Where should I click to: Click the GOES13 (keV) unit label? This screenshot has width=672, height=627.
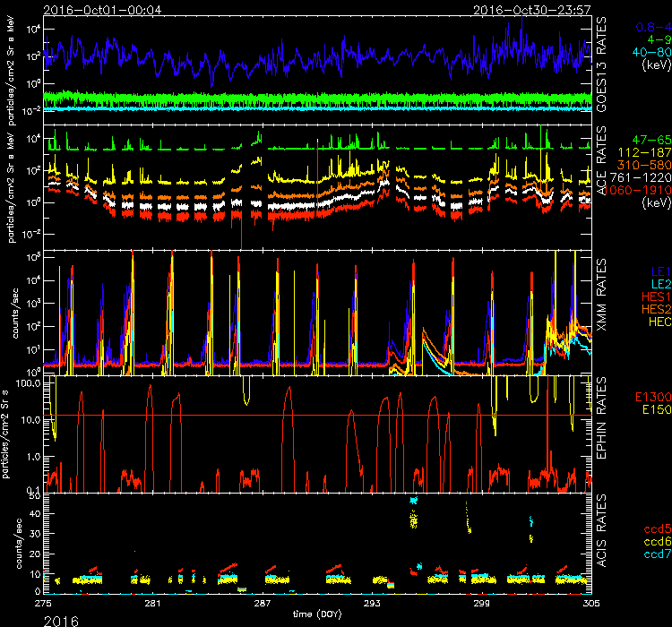coord(656,65)
